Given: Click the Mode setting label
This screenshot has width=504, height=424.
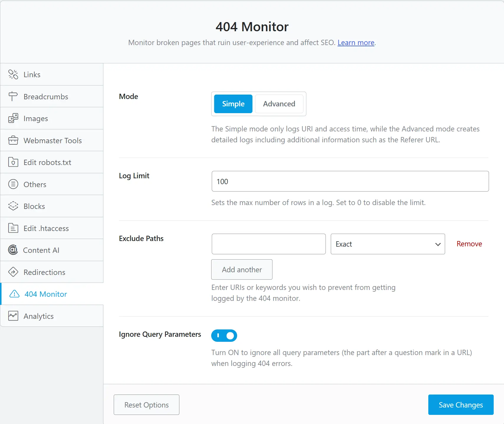Looking at the screenshot, I should tap(128, 96).
